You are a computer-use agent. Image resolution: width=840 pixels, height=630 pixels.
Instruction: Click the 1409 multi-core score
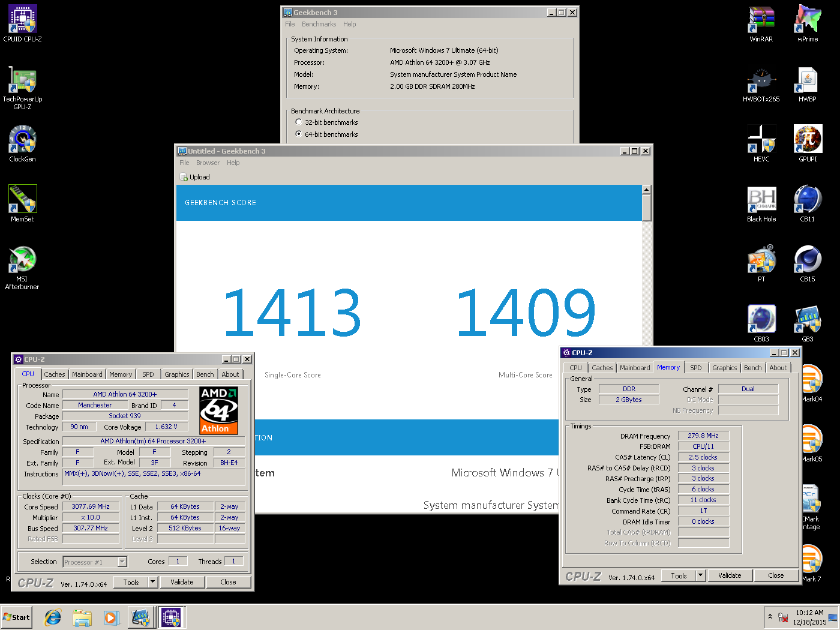pos(526,312)
